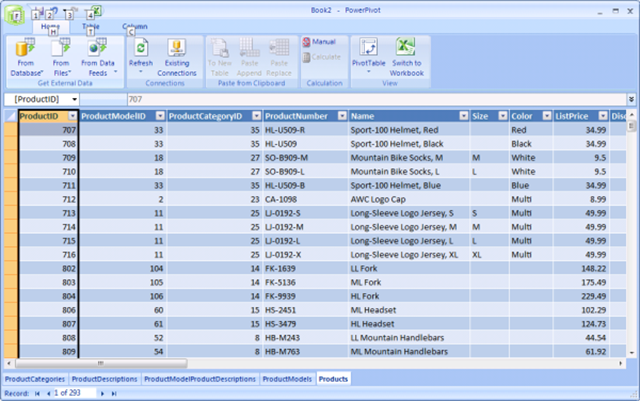Go to the next record
The height and width of the screenshot is (401, 640).
click(x=104, y=394)
